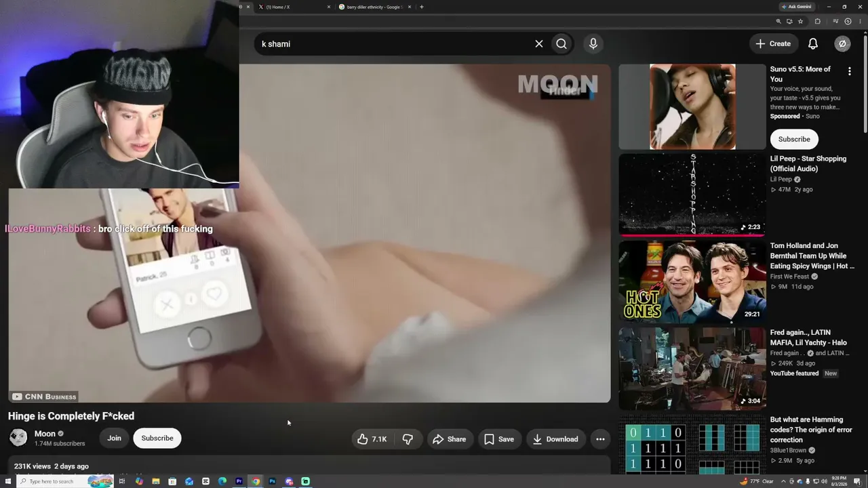
Task: Open YouTube notifications bell
Action: click(813, 44)
